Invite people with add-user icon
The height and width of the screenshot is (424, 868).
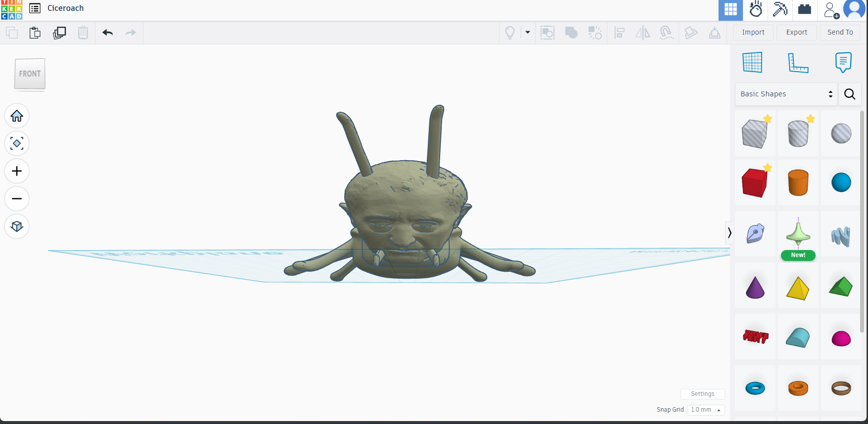coord(831,9)
